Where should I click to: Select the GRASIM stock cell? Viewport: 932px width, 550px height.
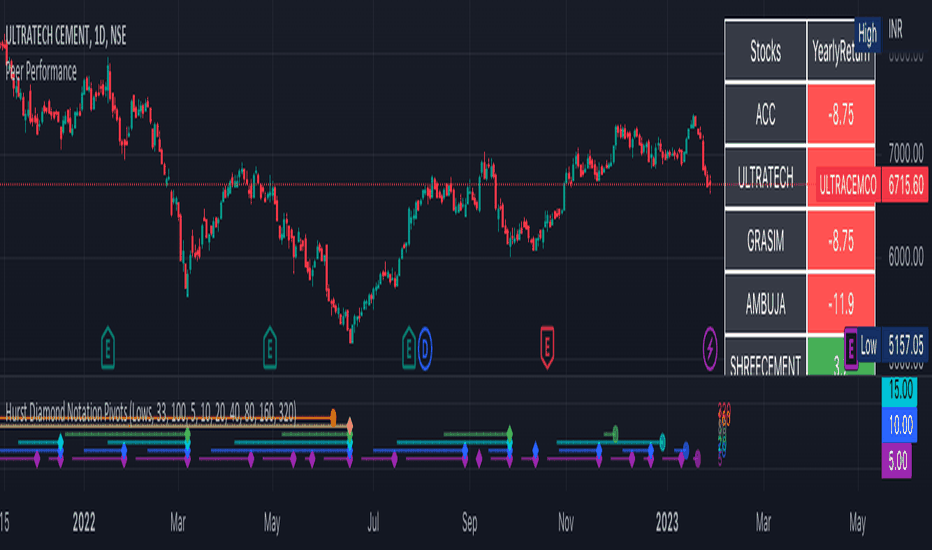click(765, 241)
